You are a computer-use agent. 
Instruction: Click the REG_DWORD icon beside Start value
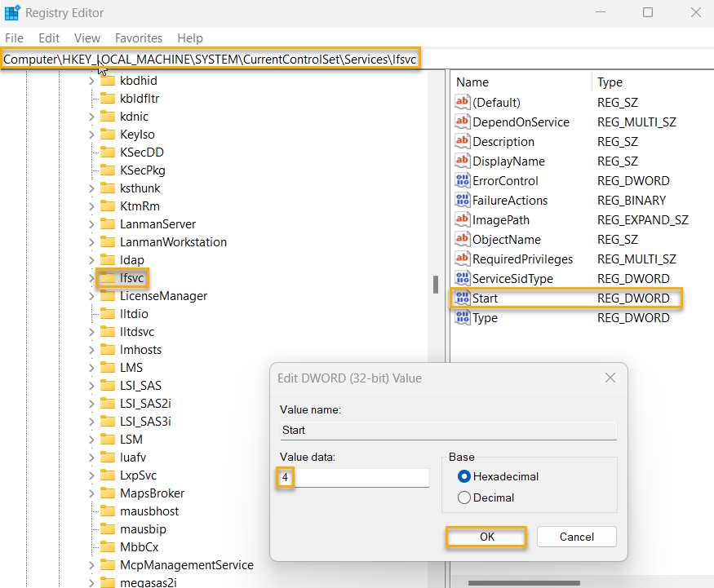463,298
